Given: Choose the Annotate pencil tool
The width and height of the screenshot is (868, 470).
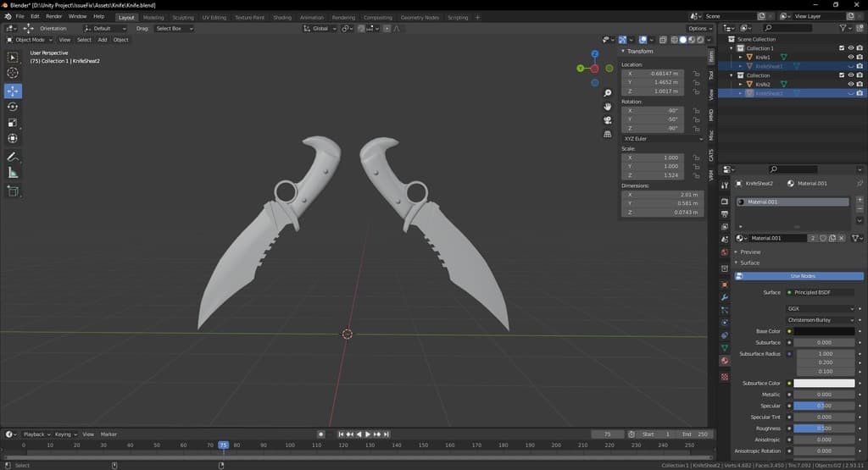Looking at the screenshot, I should tap(13, 157).
